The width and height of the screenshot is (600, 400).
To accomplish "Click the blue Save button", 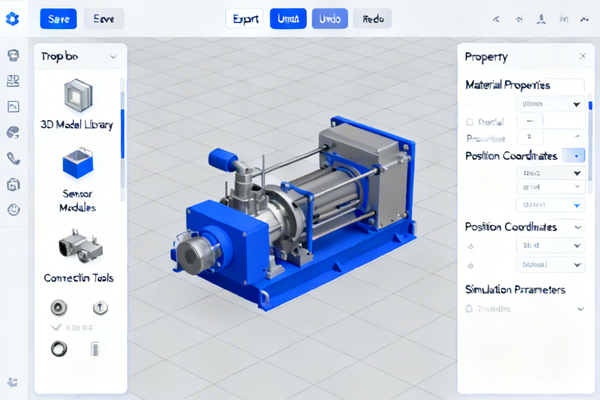I will [x=59, y=19].
